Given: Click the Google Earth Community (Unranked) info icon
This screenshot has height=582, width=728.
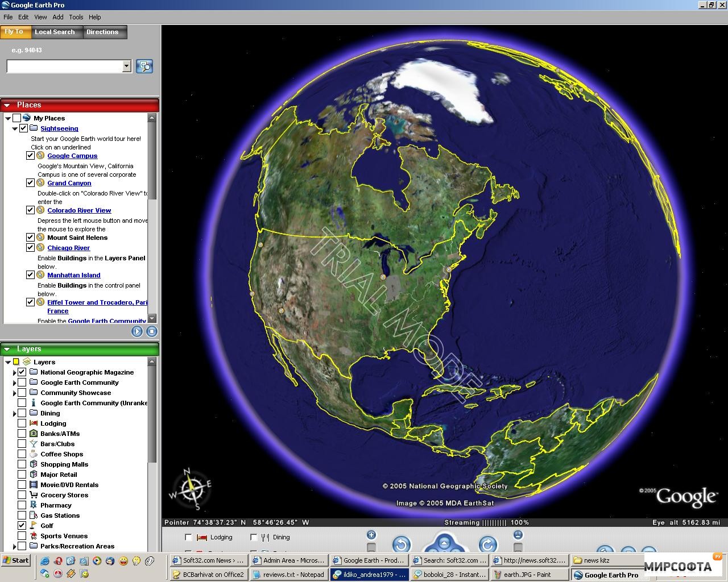Looking at the screenshot, I should coord(34,403).
